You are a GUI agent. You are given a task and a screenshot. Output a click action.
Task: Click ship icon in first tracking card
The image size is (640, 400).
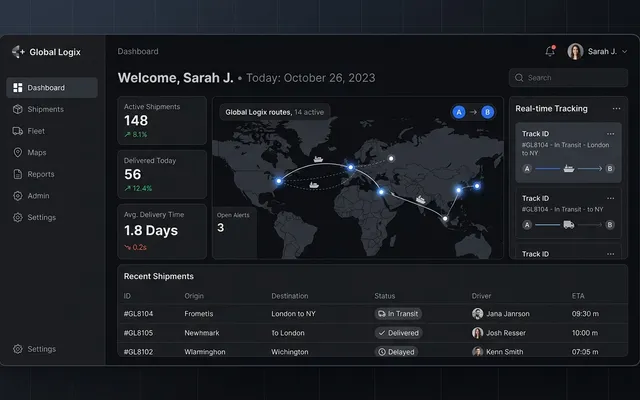(569, 168)
